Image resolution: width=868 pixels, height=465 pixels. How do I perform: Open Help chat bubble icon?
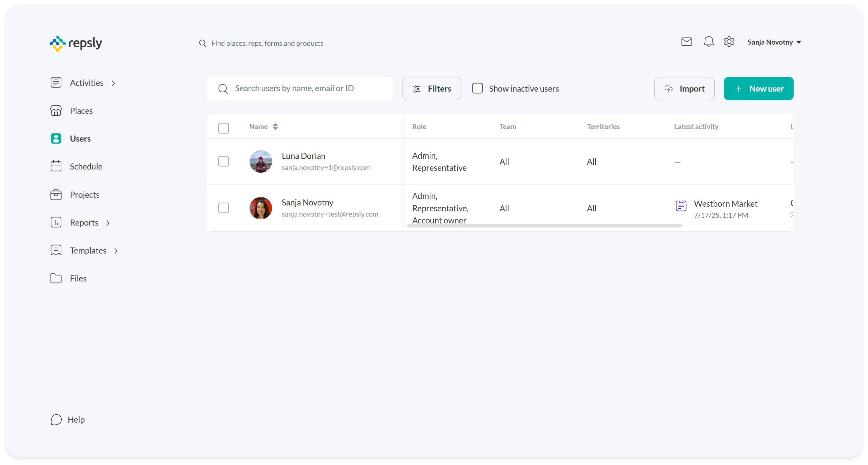(56, 419)
